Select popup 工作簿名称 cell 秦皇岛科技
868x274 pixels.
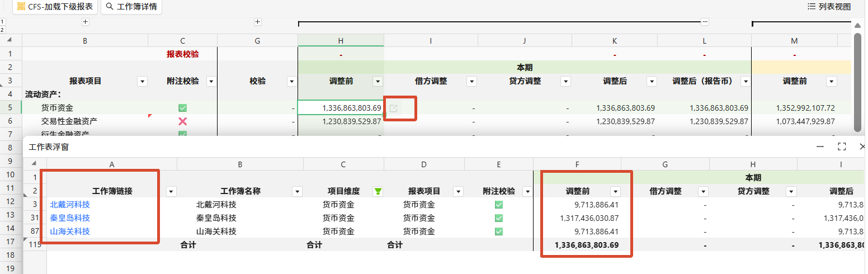240,218
